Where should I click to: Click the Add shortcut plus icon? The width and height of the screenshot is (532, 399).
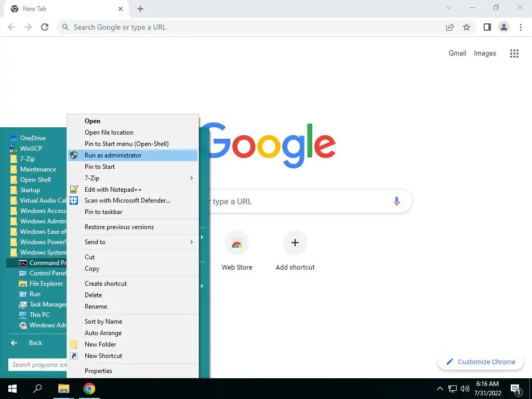(x=295, y=243)
